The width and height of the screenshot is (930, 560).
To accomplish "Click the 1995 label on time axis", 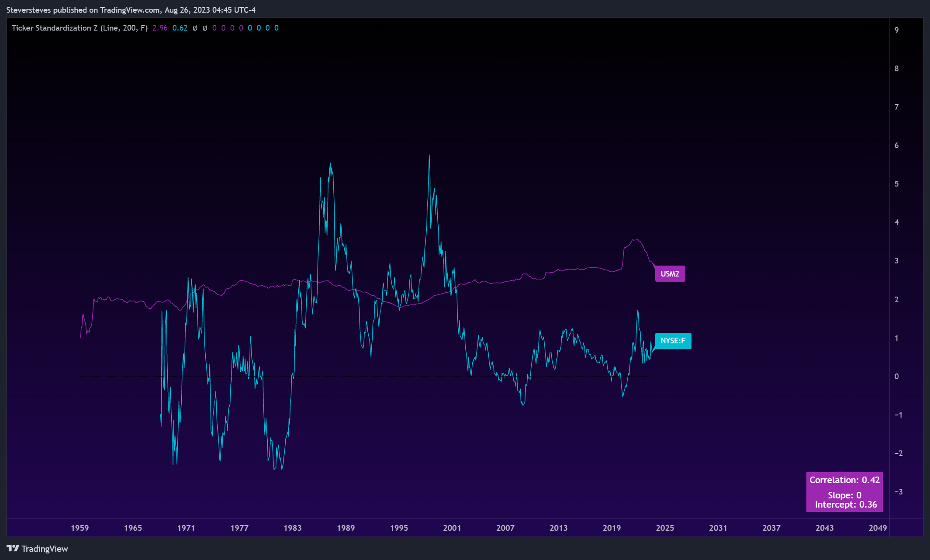I will (x=399, y=528).
